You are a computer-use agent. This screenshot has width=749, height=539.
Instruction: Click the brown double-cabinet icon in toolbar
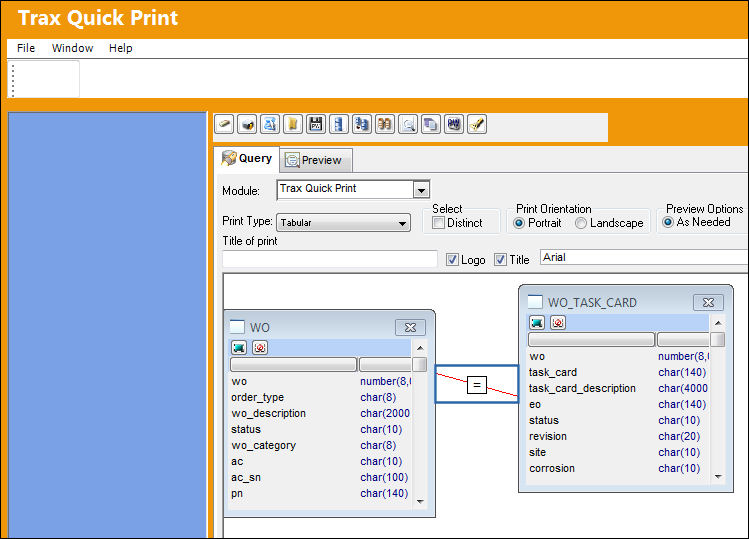click(x=385, y=125)
